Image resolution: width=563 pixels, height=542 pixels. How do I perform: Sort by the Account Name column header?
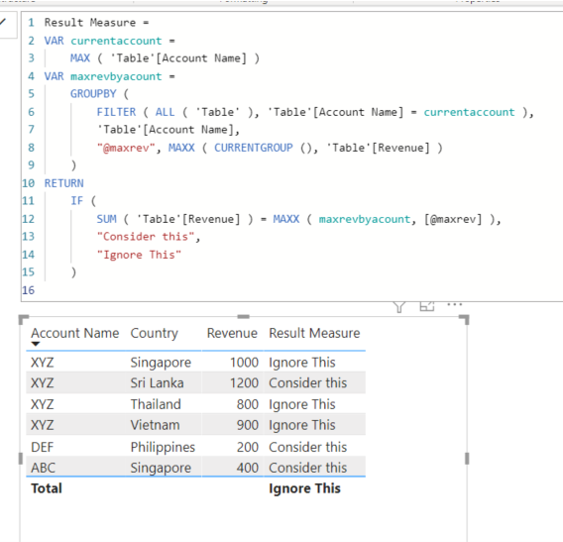point(75,333)
